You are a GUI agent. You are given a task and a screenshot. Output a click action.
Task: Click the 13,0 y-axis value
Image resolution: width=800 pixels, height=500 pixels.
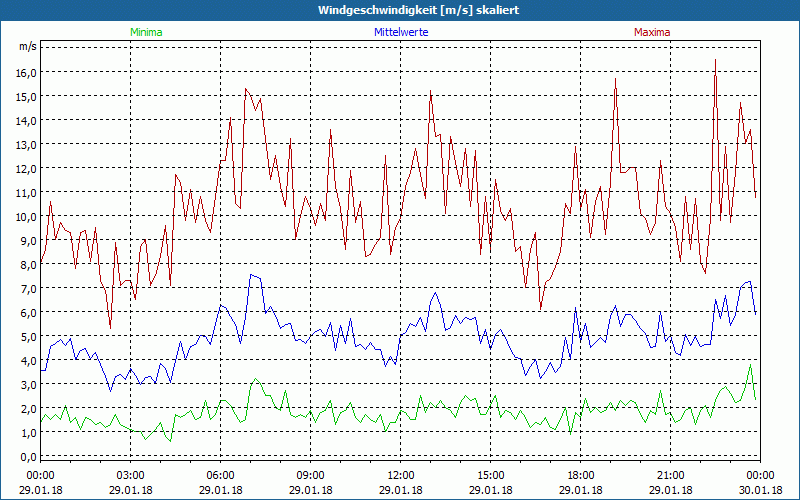click(x=26, y=144)
